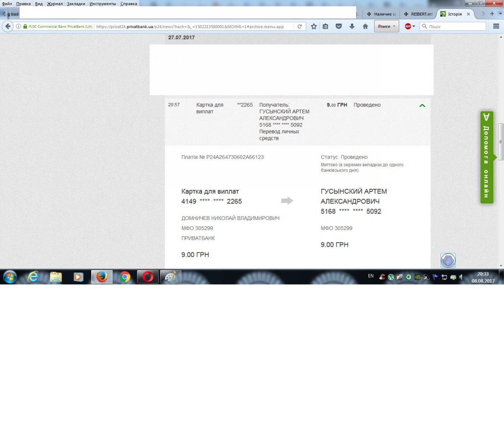
Task: Click the Adblock Plus ABP icon
Action: point(408,26)
